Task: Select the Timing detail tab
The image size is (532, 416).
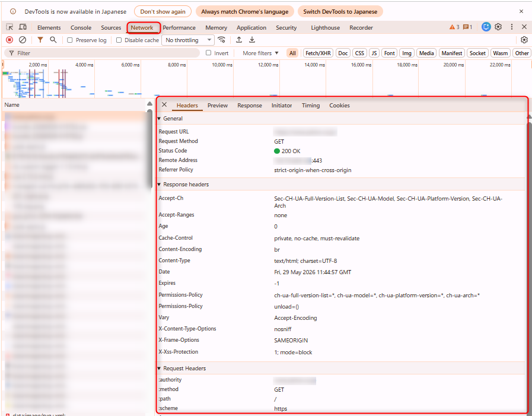Action: coord(311,105)
